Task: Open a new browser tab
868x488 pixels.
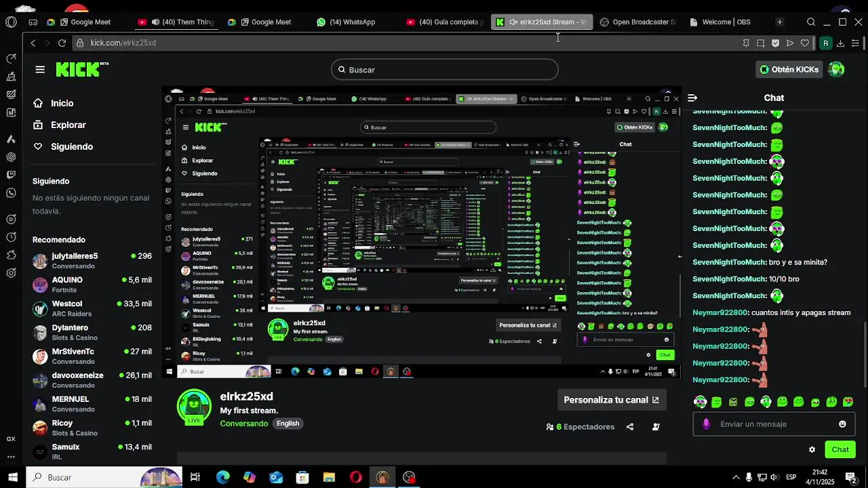Action: tap(779, 22)
